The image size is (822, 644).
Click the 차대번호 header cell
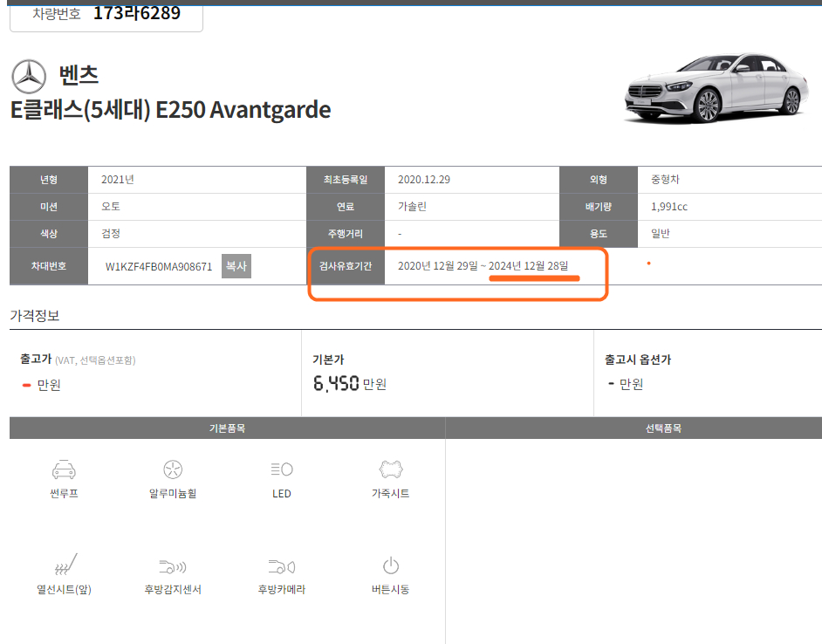pos(49,266)
